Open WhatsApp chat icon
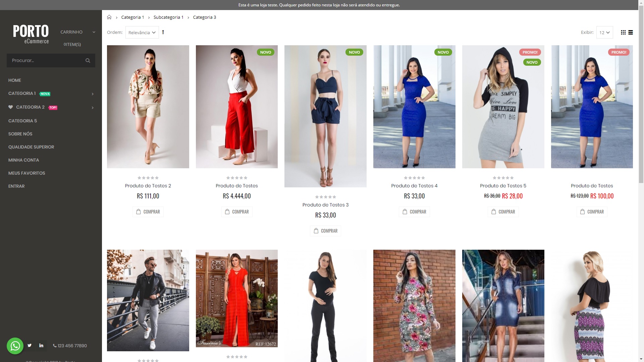 (15, 346)
